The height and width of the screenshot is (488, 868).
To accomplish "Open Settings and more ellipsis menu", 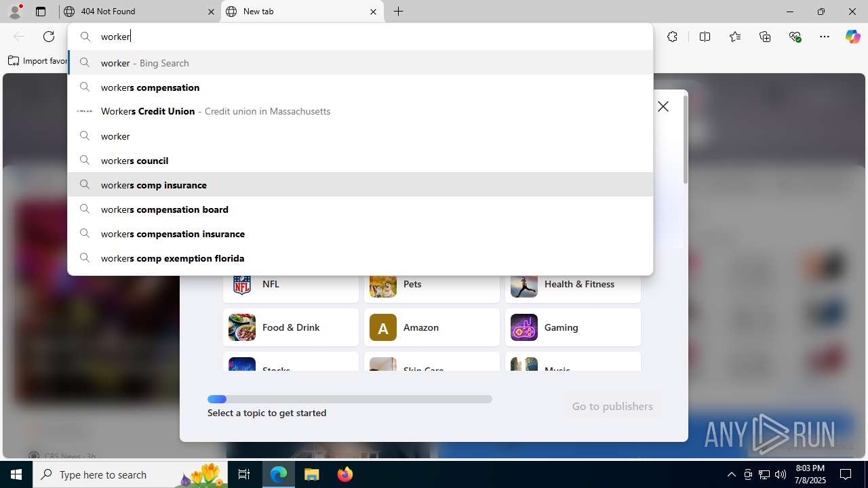I will [825, 37].
